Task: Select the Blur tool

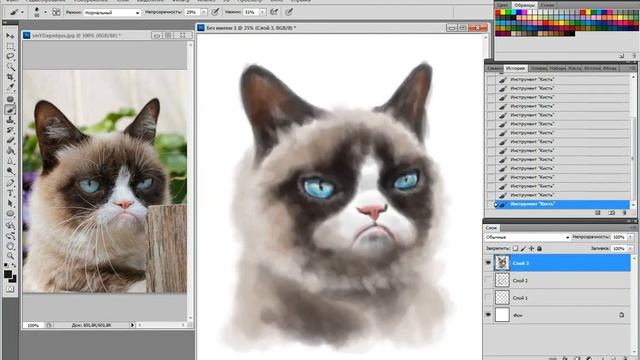Action: pos(10,161)
